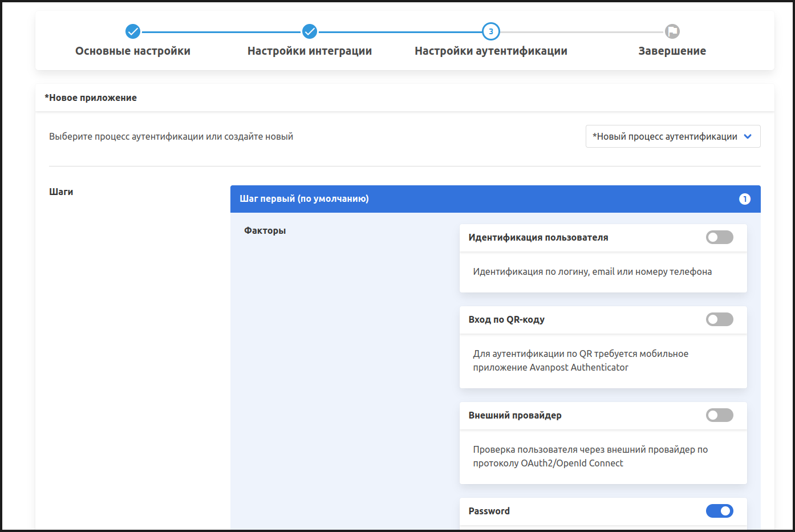The image size is (795, 532).
Task: Click the chevron arrow in authentication process selector
Action: pos(748,136)
